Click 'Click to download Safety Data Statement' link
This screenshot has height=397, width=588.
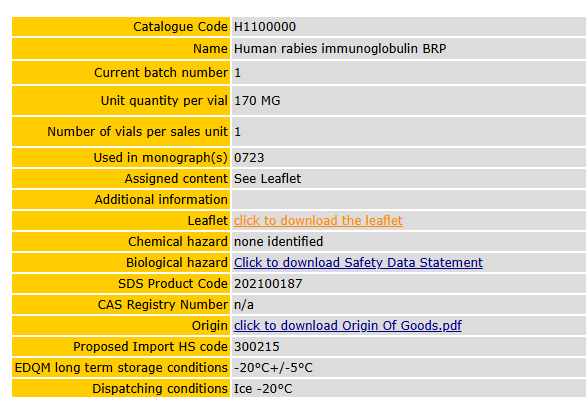[x=358, y=262]
